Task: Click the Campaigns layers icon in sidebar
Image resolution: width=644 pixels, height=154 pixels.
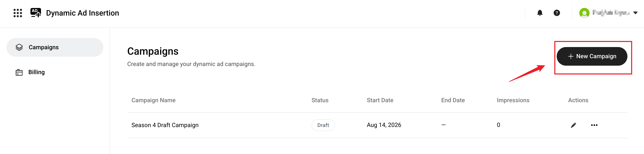Action: [x=19, y=47]
